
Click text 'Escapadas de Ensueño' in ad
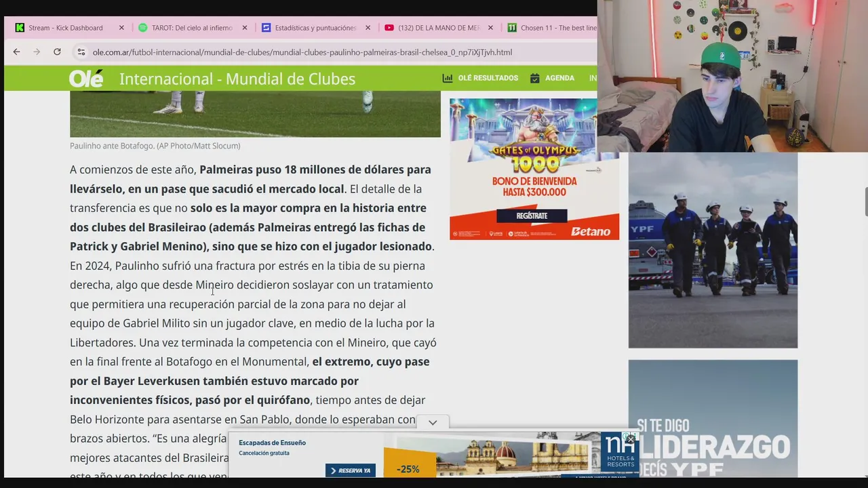point(272,443)
